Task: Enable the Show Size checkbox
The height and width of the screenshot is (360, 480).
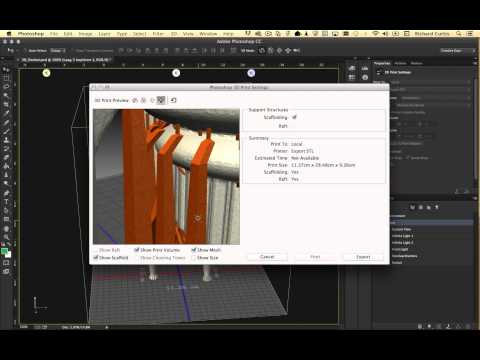Action: (194, 258)
